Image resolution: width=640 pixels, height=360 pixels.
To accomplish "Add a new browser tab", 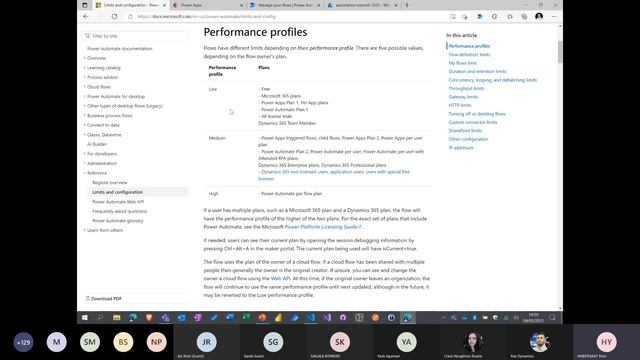I will (407, 5).
